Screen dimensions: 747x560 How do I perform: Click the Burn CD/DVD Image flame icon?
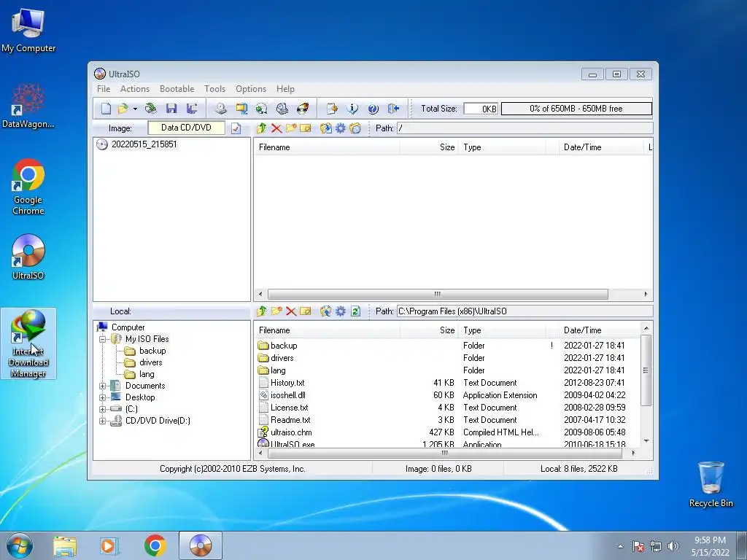tap(303, 109)
